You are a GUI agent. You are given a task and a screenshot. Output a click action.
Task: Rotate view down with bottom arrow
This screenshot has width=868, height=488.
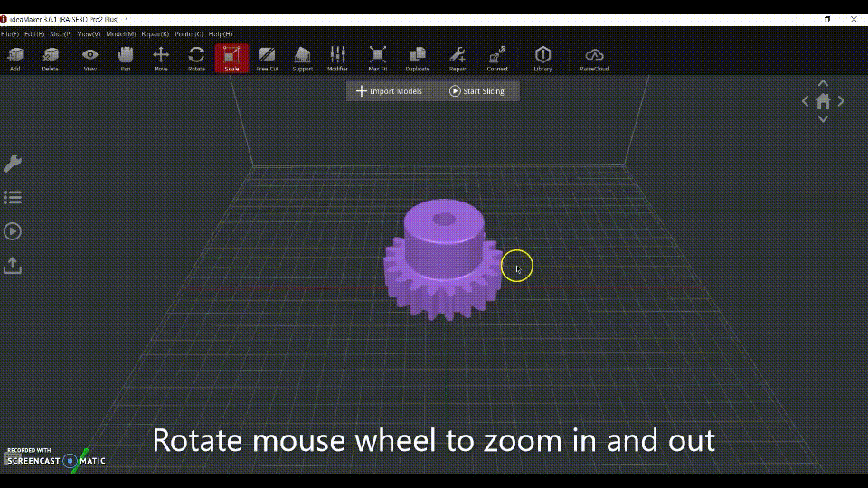823,119
